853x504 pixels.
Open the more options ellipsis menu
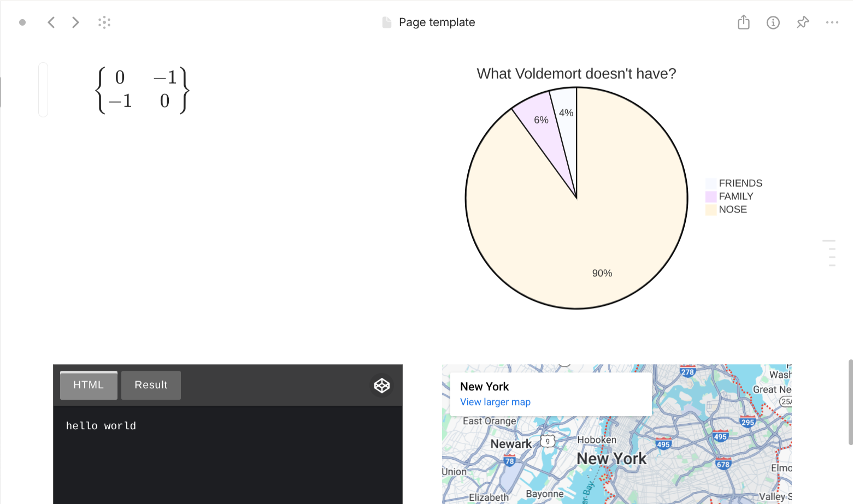coord(832,22)
